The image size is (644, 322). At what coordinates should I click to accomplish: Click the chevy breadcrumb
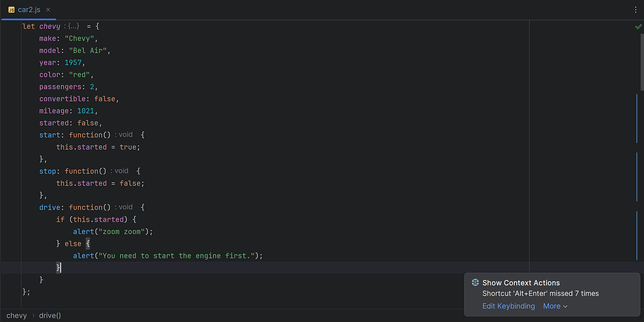click(17, 316)
